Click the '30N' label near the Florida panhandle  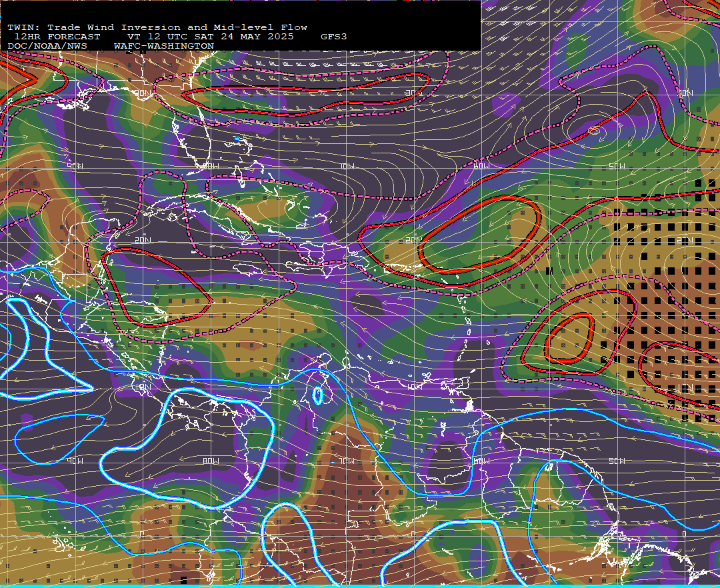143,93
